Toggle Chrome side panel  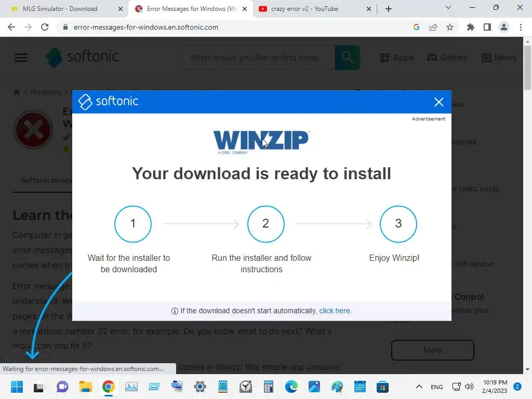click(x=487, y=27)
